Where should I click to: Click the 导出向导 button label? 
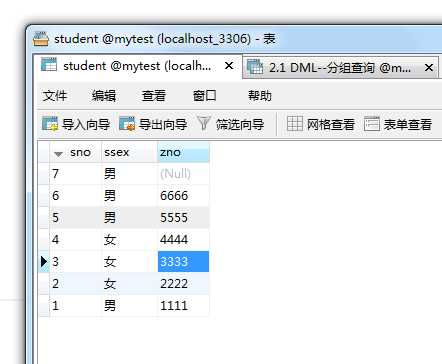click(x=163, y=124)
